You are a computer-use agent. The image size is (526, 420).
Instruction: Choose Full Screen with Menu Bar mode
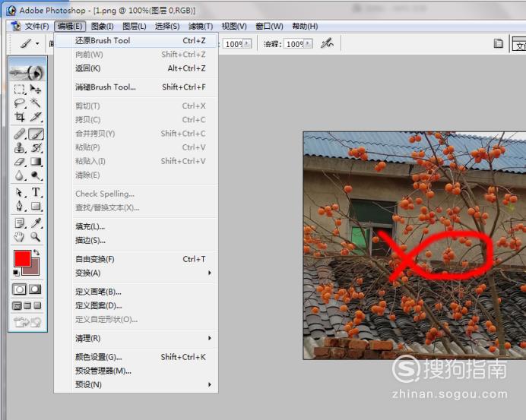tap(27, 306)
